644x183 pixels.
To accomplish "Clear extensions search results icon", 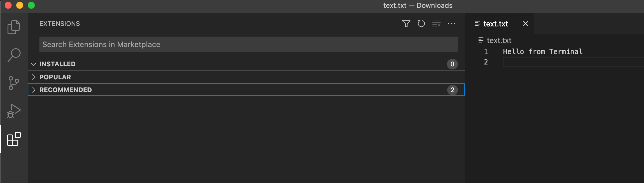I will 436,24.
